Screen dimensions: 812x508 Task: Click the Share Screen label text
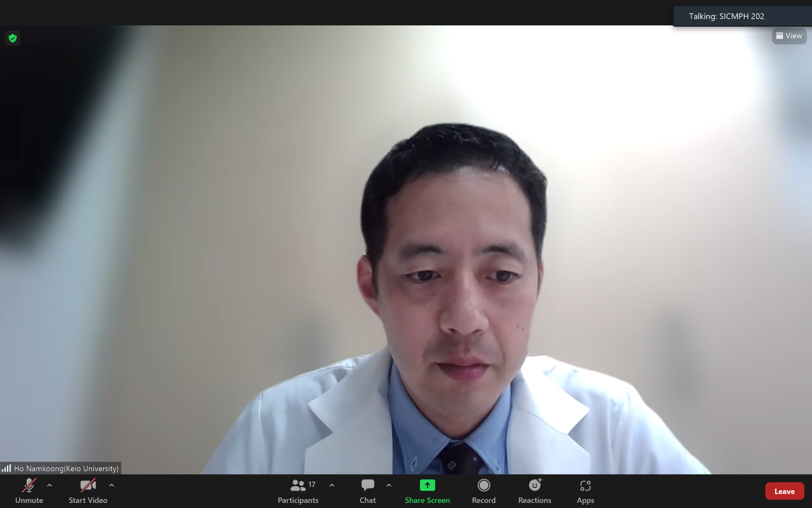click(x=427, y=500)
